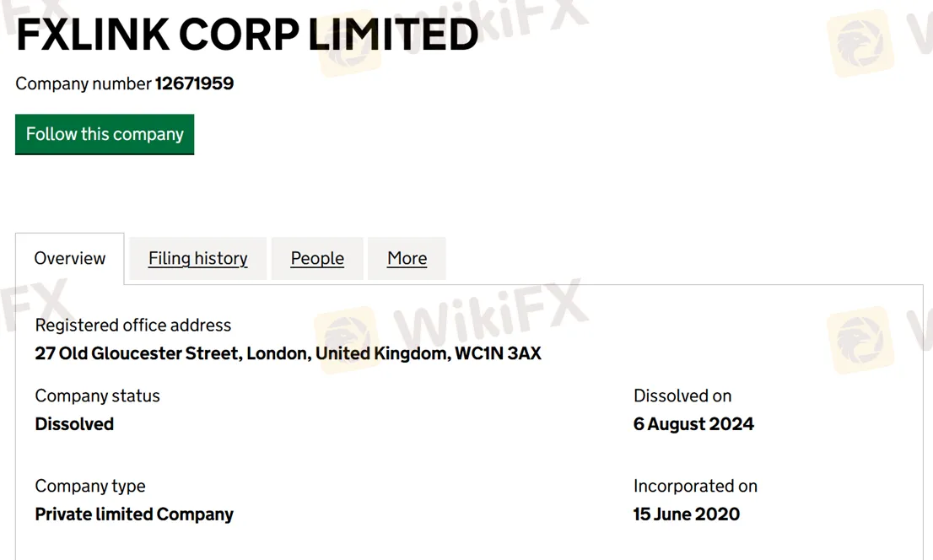Click the FXLINK CORP LIMITED heading
This screenshot has width=933, height=560.
pyautogui.click(x=247, y=35)
